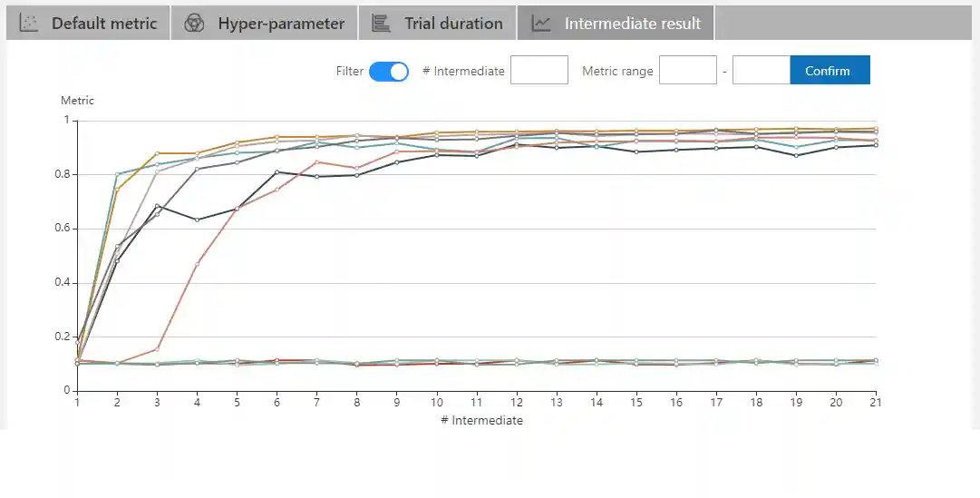The width and height of the screenshot is (980, 498).
Task: Disable the Filter toggle switch
Action: click(389, 71)
